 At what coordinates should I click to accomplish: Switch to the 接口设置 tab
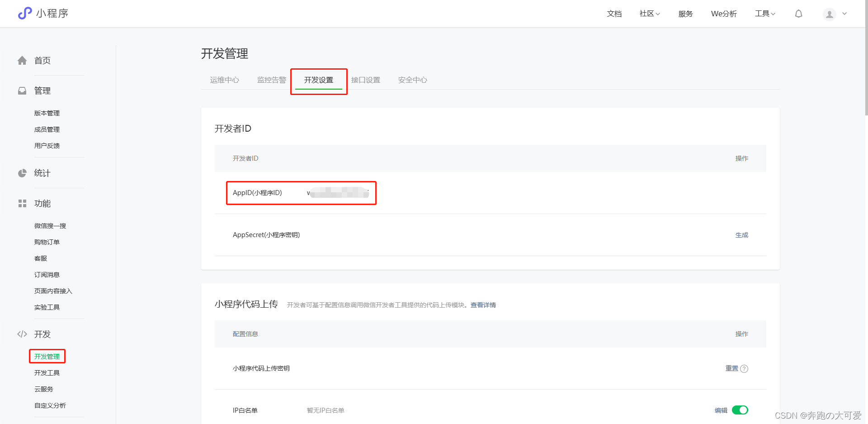[366, 80]
